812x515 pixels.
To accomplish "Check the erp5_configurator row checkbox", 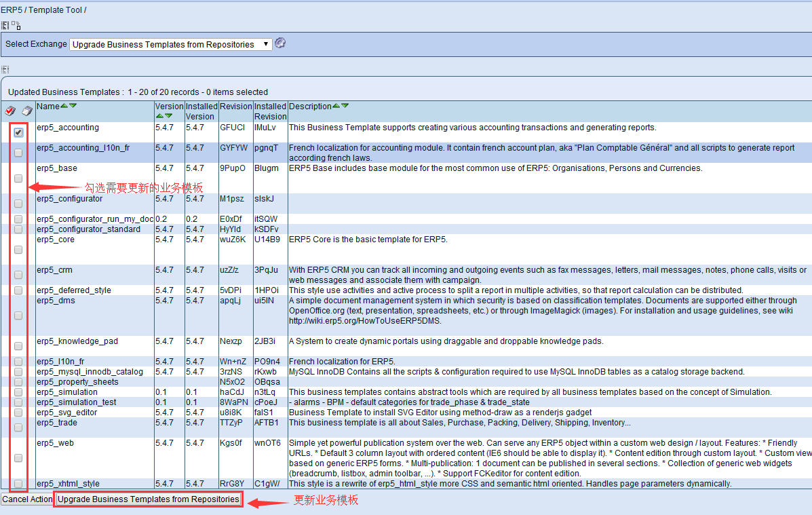I will (18, 204).
